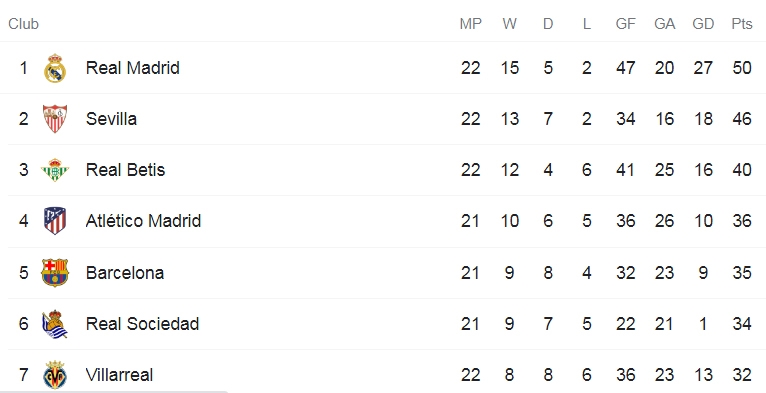The image size is (766, 393).
Task: Click the GD column header
Action: click(703, 23)
